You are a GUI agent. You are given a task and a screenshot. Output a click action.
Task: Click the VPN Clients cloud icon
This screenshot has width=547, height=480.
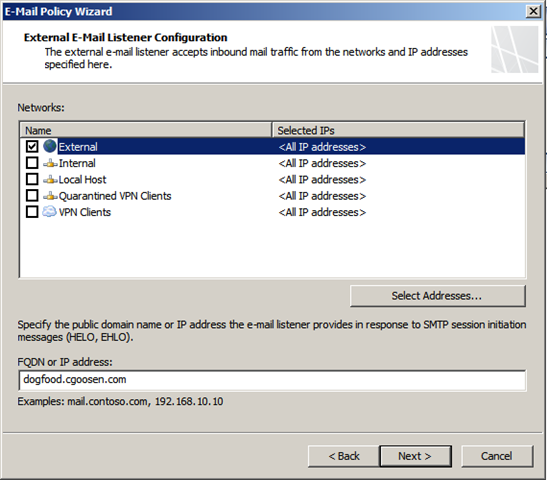click(x=50, y=212)
